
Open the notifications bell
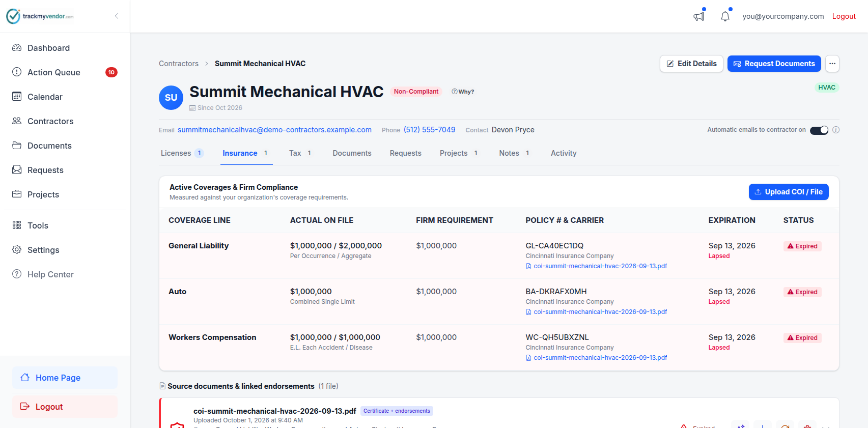pyautogui.click(x=725, y=16)
